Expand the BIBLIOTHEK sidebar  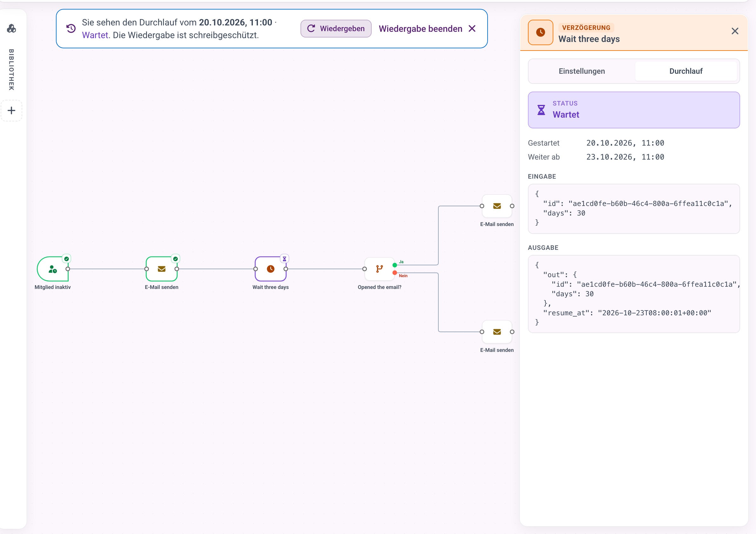pos(11,70)
